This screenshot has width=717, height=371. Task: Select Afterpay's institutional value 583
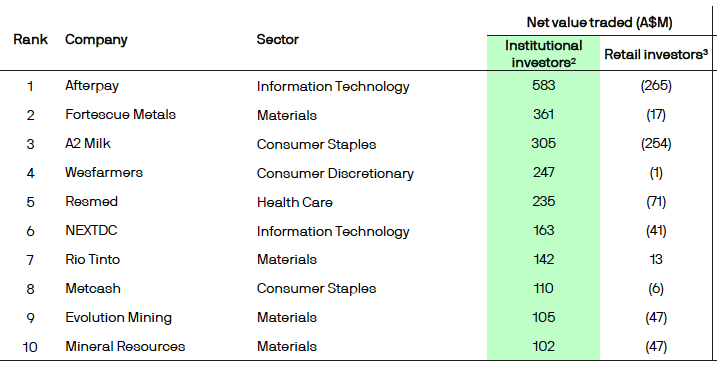coord(544,86)
